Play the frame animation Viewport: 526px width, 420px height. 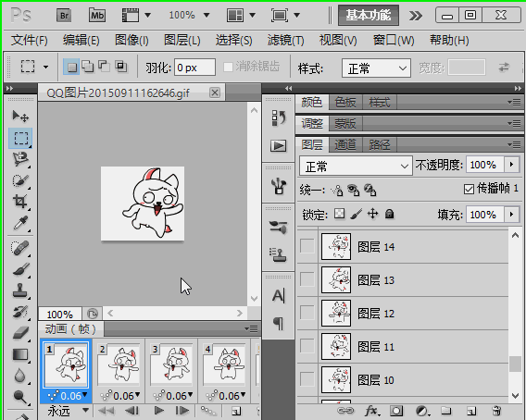158,411
